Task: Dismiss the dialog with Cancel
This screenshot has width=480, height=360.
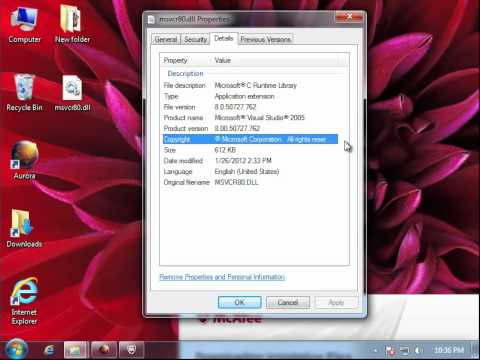Action: 288,302
